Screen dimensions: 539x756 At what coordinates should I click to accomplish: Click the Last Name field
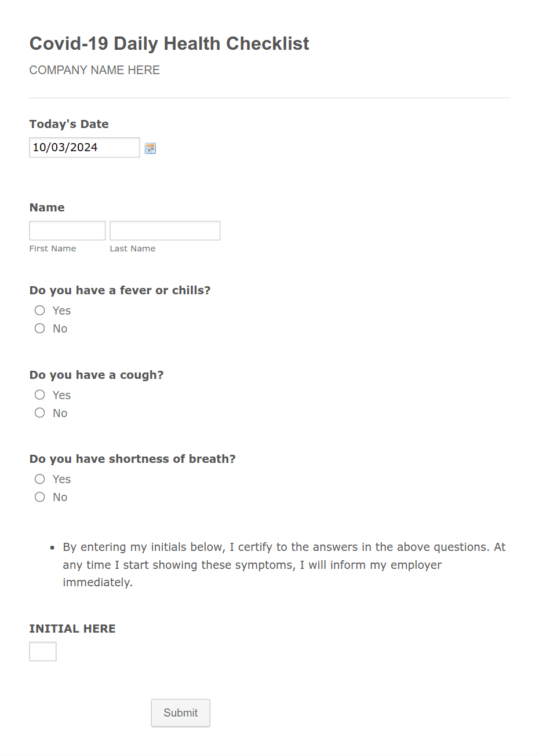(x=165, y=230)
